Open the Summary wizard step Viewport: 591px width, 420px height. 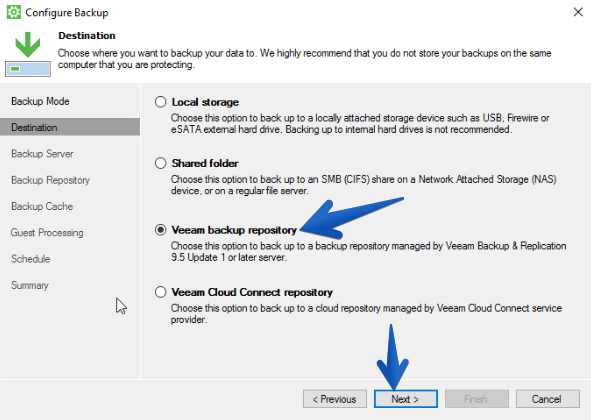(x=30, y=285)
